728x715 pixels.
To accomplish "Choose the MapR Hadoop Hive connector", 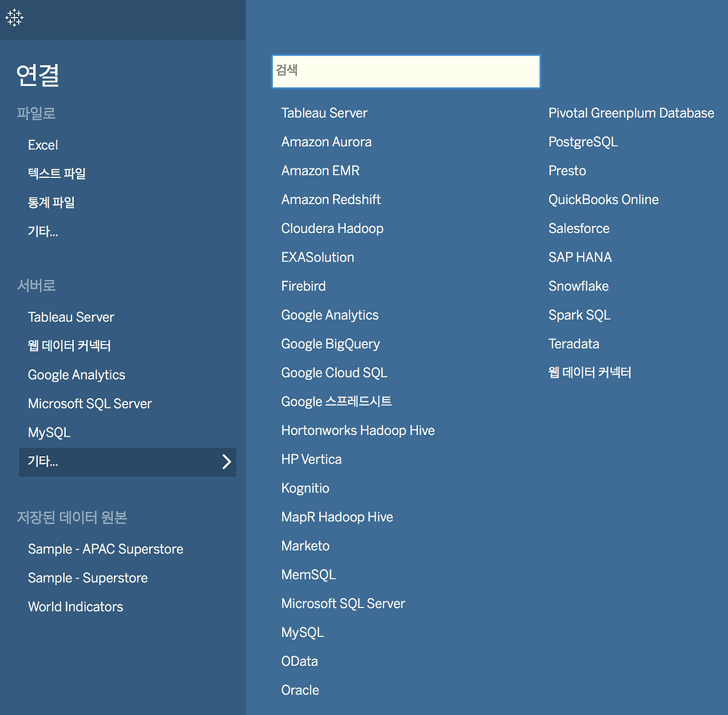I will click(337, 517).
